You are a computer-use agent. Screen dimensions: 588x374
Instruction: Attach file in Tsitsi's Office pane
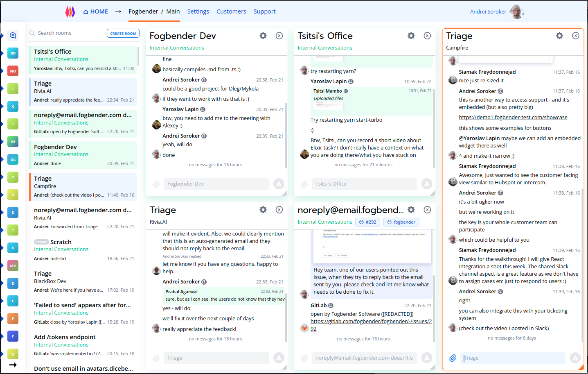pos(304,184)
